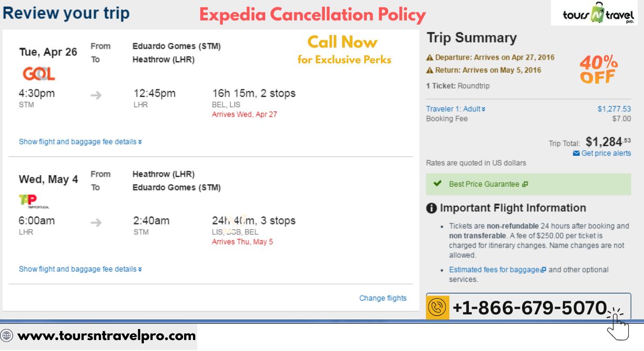Click the envelope icon for price alerts
Image resolution: width=644 pixels, height=351 pixels.
[x=576, y=153]
